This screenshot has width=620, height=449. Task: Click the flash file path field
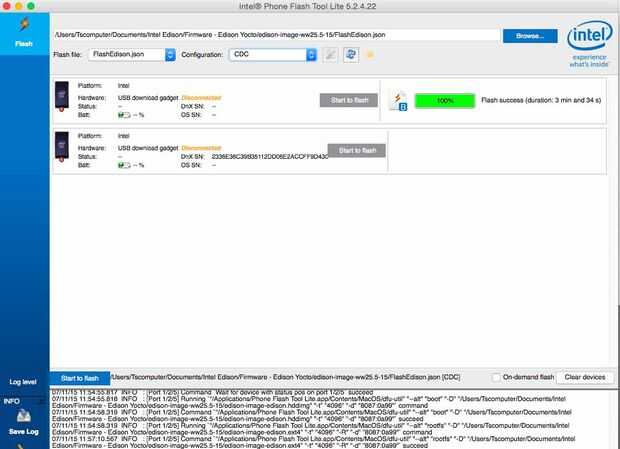click(x=276, y=35)
